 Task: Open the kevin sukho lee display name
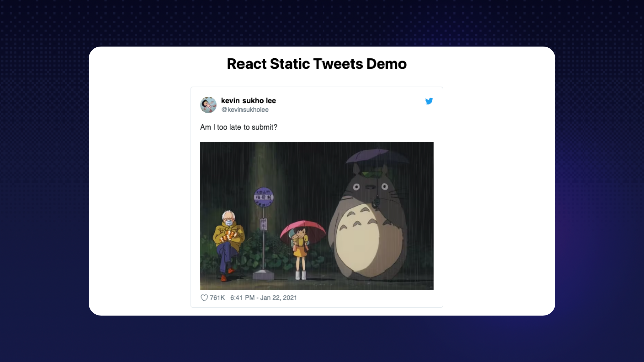pos(249,101)
